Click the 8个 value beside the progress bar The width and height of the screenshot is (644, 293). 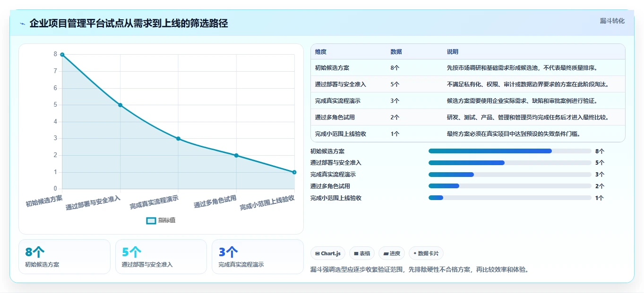600,151
